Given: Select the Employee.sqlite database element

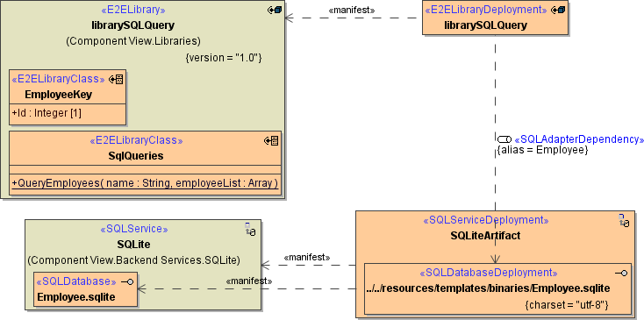Looking at the screenshot, I should click(x=76, y=296).
